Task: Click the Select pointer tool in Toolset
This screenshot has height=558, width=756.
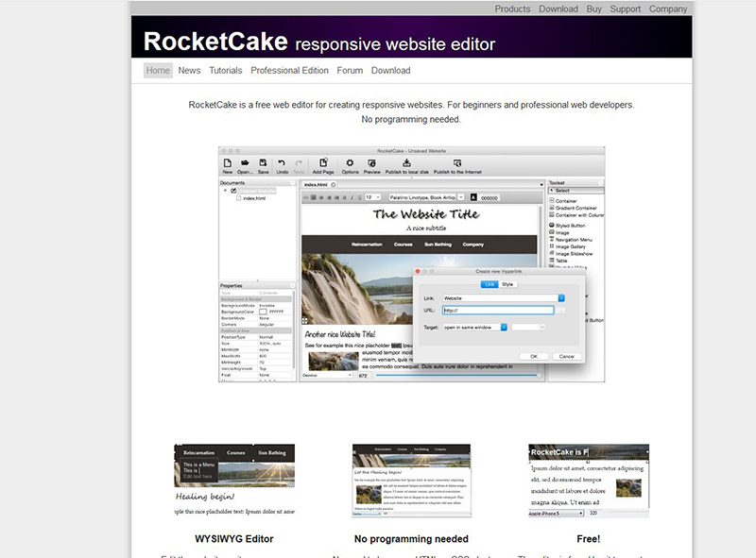Action: click(x=576, y=191)
